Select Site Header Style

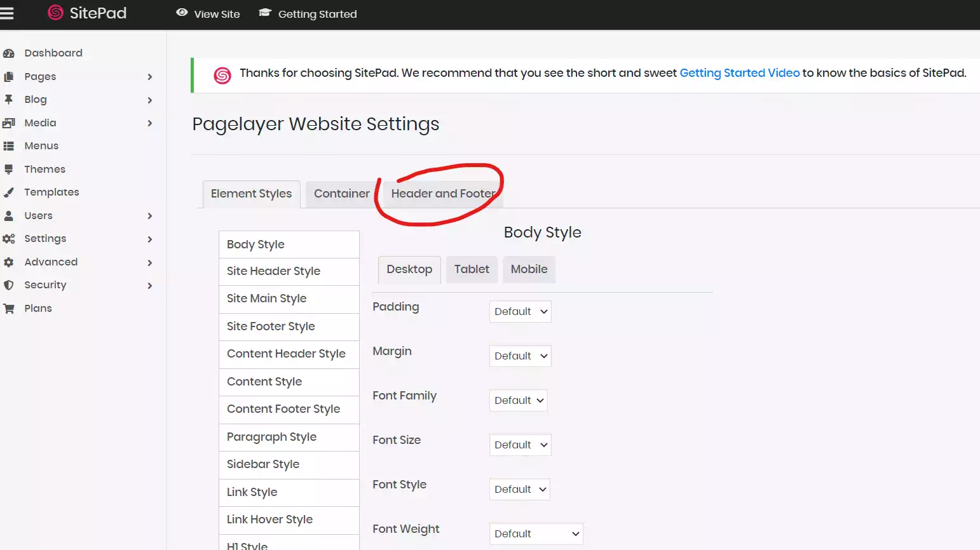289,272
